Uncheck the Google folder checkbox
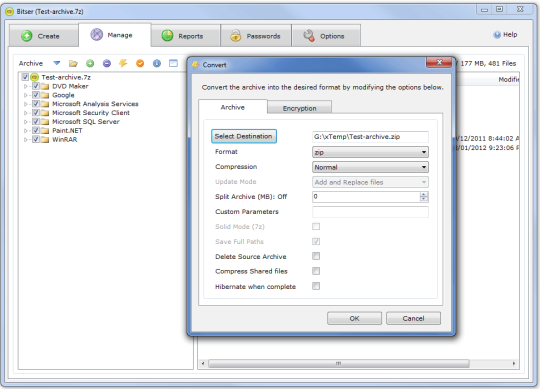Image resolution: width=540 pixels, height=389 pixels. [x=35, y=95]
